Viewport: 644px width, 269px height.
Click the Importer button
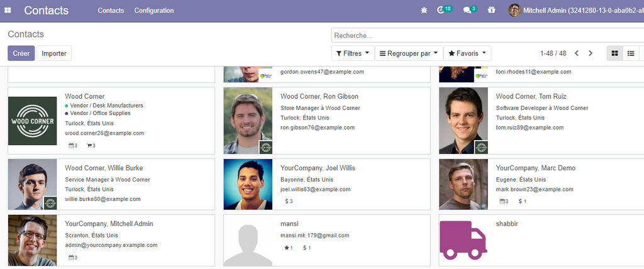tap(54, 53)
